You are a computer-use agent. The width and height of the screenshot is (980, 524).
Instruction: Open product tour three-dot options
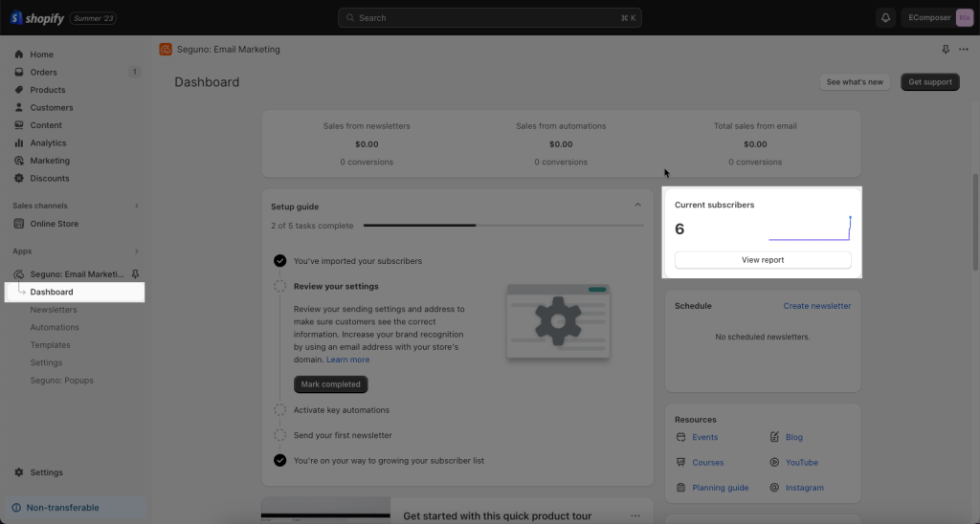pyautogui.click(x=635, y=516)
